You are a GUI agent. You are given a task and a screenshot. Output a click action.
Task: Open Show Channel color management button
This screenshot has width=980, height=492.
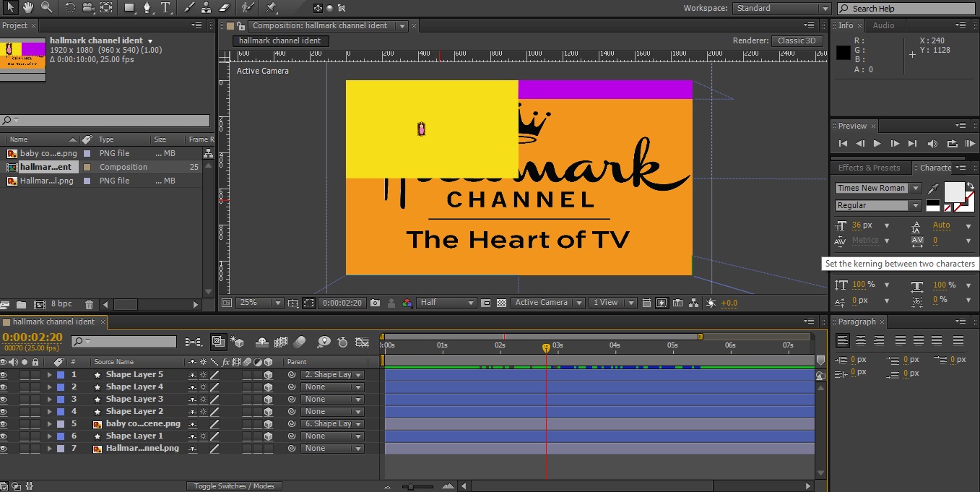click(x=407, y=303)
